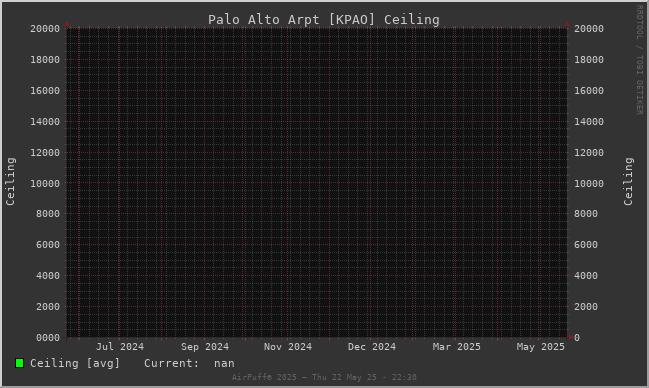Click the red arrow at top-left axis
The image size is (649, 388).
67,24
